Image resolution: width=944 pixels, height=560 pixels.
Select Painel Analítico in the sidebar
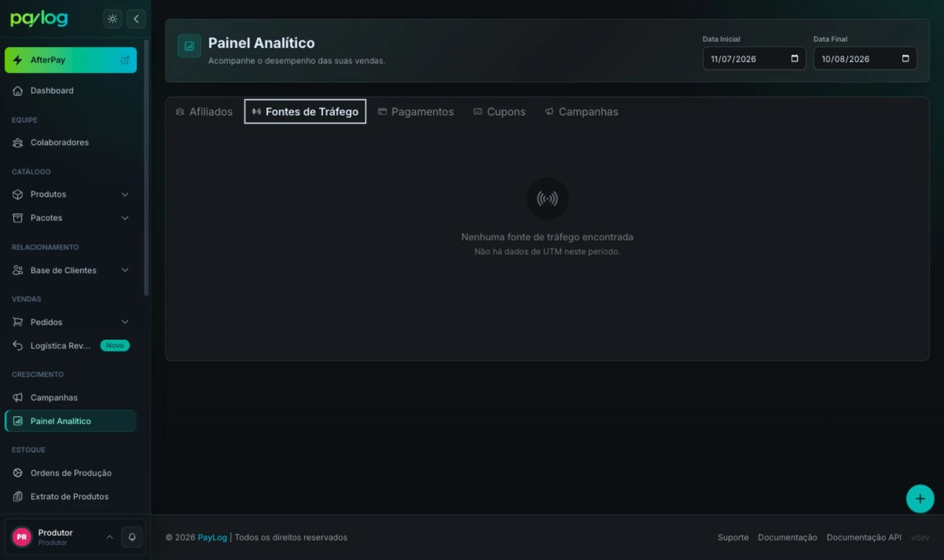[70, 421]
